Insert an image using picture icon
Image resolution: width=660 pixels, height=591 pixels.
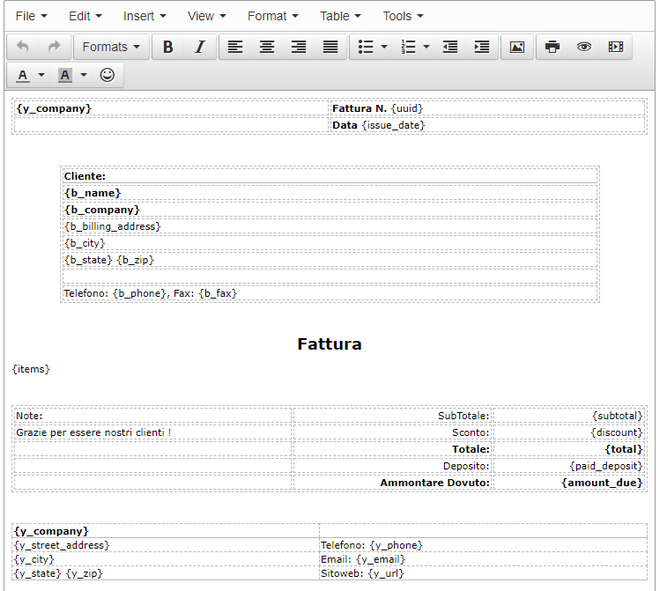pyautogui.click(x=516, y=47)
